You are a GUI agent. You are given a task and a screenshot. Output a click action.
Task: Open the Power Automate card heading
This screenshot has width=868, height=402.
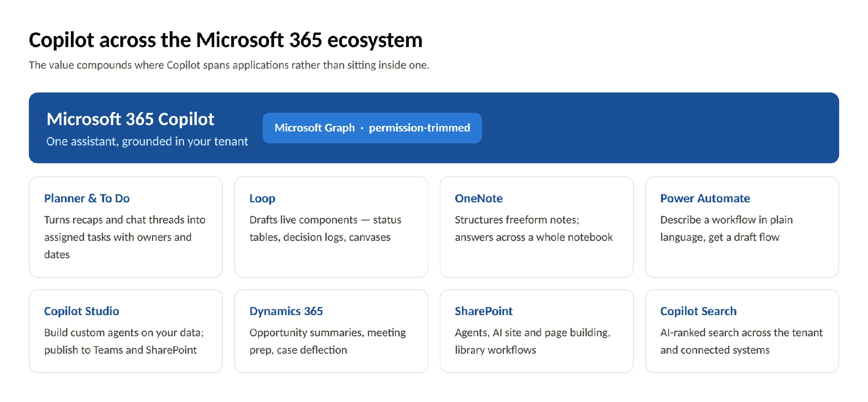pos(705,198)
